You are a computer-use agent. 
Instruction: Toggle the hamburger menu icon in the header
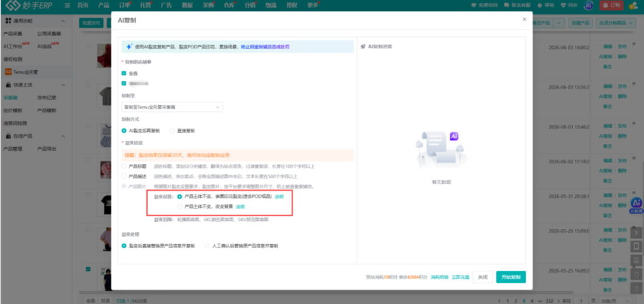click(x=67, y=5)
